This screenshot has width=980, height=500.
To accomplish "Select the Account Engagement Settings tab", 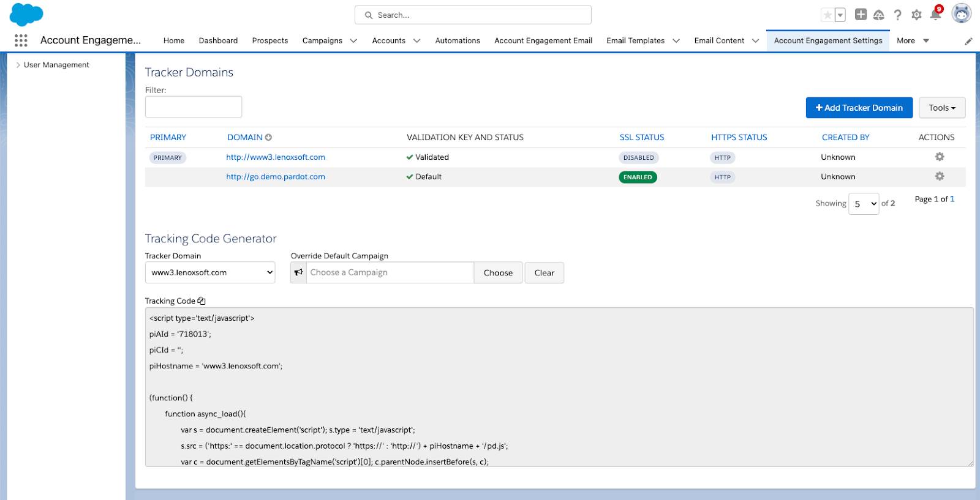I will click(828, 40).
